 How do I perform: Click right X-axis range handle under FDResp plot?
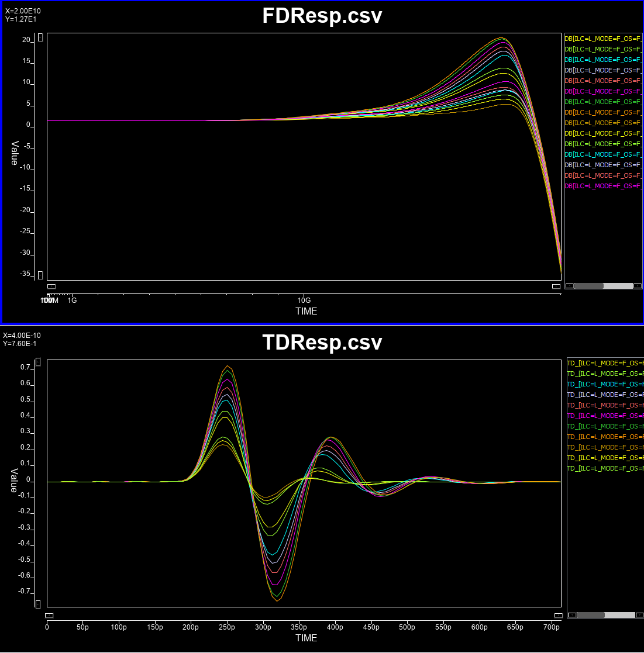click(556, 286)
